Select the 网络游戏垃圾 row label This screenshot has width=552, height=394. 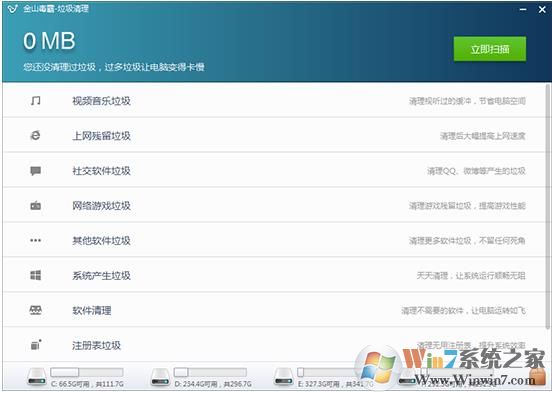(x=101, y=206)
